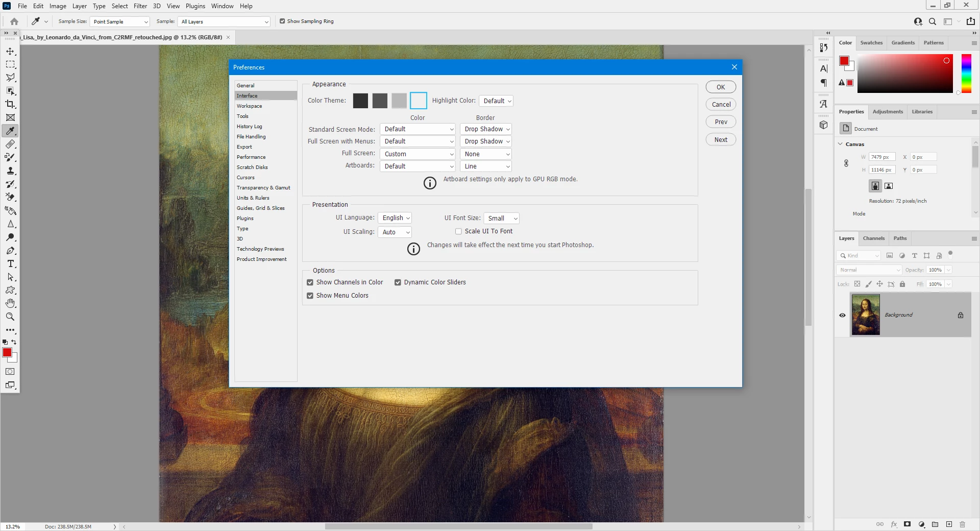The width and height of the screenshot is (980, 531).
Task: Switch to the Adjustments tab
Action: point(888,112)
